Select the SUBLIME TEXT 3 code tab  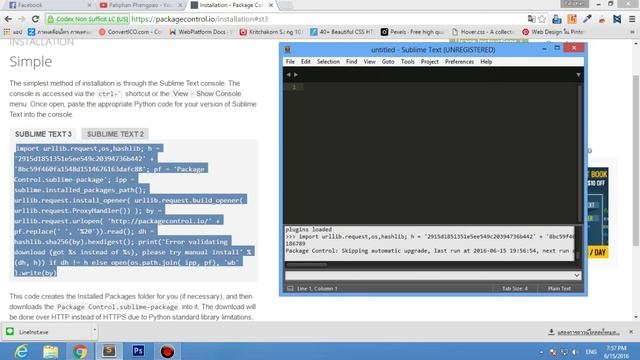tap(43, 134)
